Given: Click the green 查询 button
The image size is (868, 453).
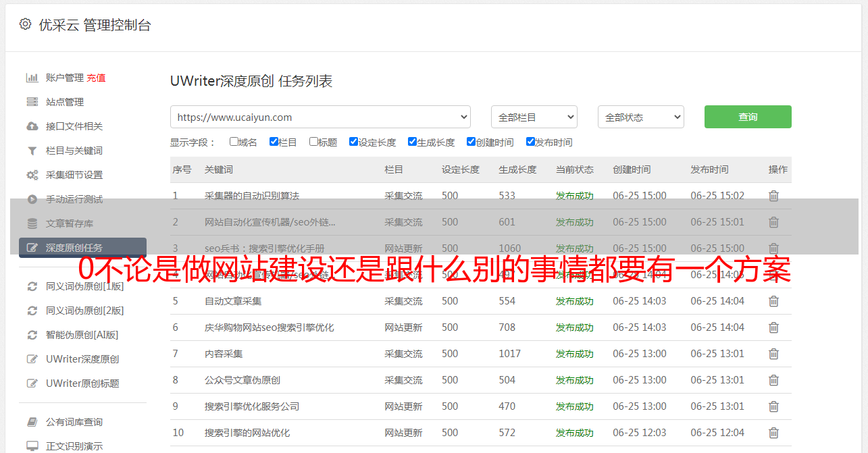Looking at the screenshot, I should pos(747,117).
